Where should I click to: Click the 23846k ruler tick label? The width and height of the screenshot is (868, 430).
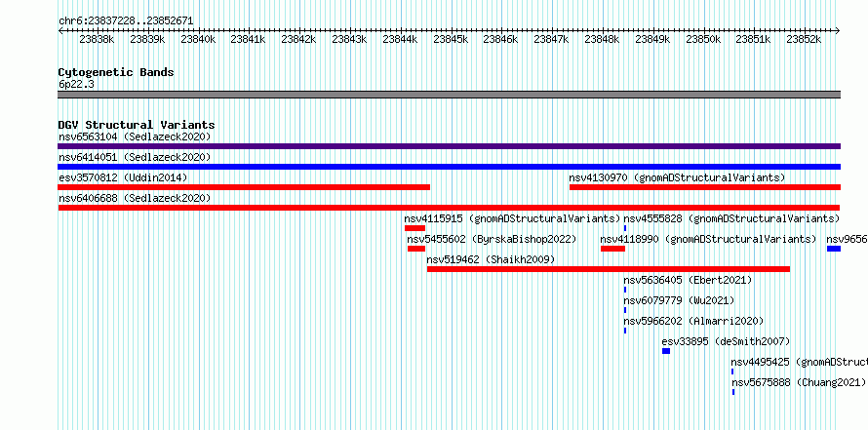coord(501,39)
